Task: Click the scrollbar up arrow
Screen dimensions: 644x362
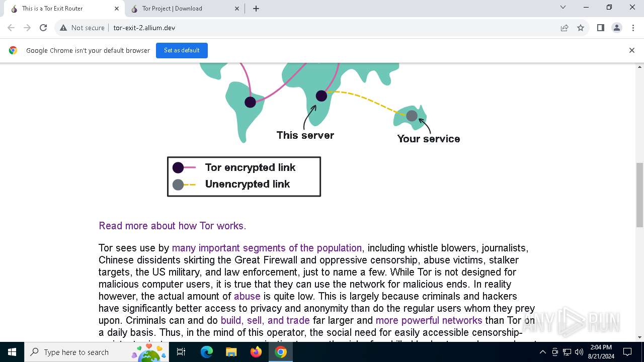Action: point(640,66)
